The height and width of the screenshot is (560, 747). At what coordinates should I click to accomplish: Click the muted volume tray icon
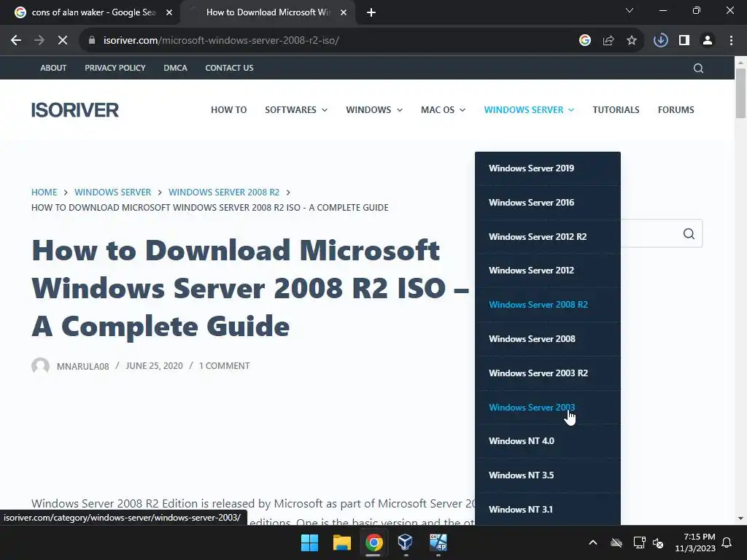click(658, 542)
